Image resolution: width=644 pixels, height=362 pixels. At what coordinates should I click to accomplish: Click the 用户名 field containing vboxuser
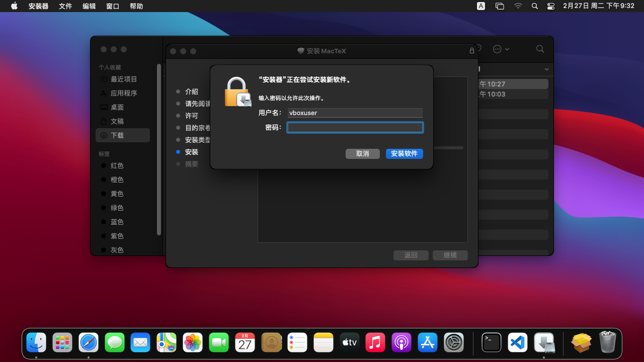click(355, 113)
